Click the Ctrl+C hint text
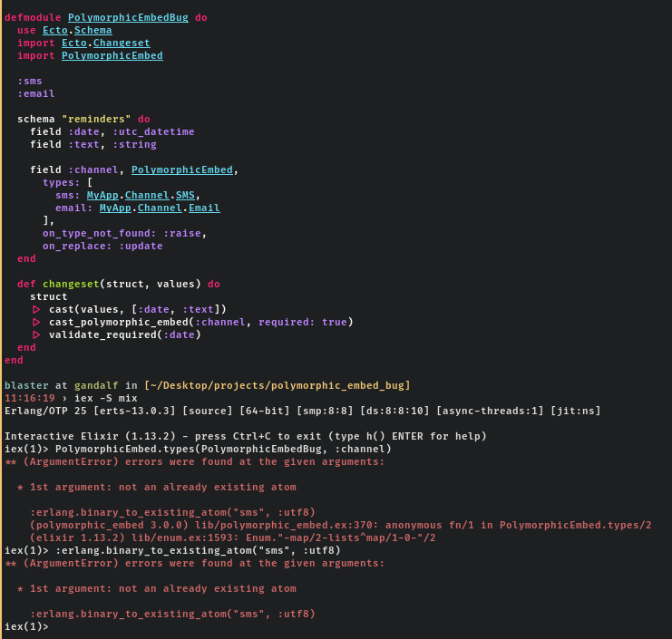 252,436
